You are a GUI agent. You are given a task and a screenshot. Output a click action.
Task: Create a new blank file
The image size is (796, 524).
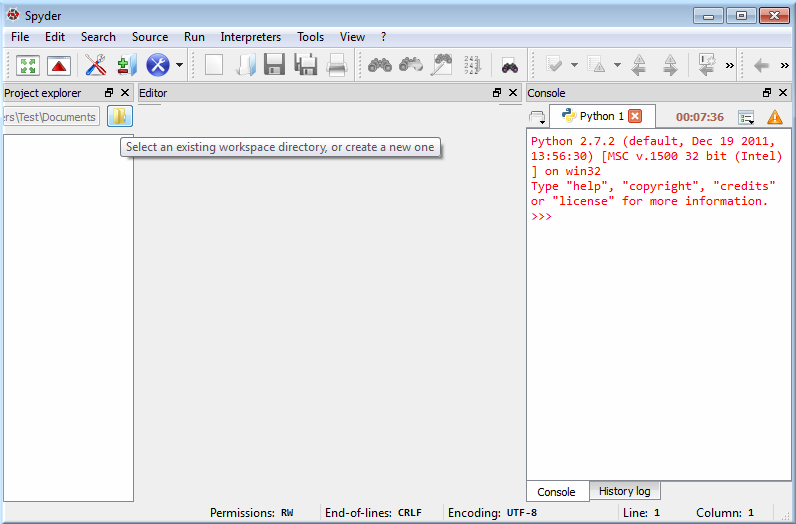tap(214, 65)
